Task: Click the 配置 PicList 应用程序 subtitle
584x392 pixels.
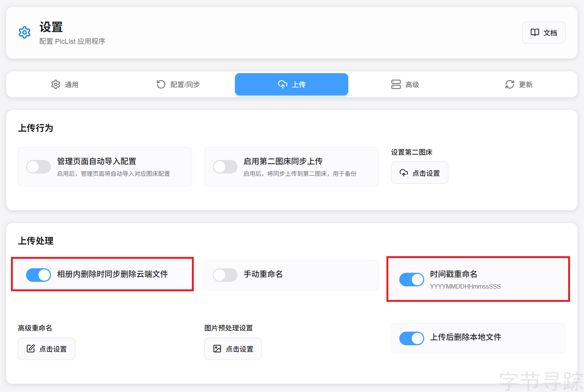Action: pos(72,42)
